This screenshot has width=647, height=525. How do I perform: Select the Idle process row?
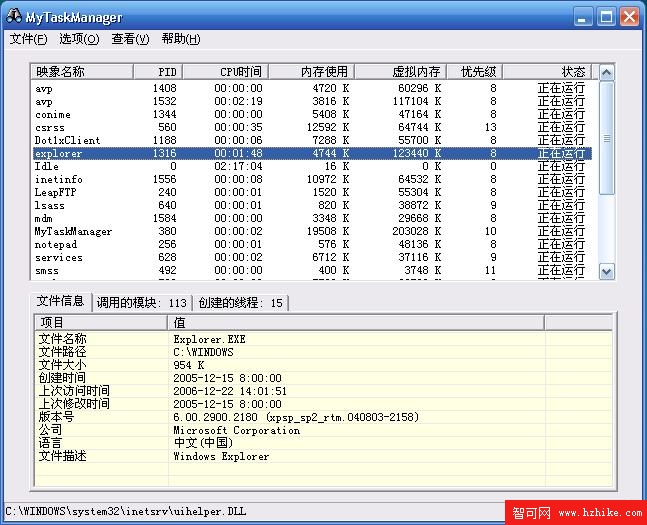coord(312,166)
